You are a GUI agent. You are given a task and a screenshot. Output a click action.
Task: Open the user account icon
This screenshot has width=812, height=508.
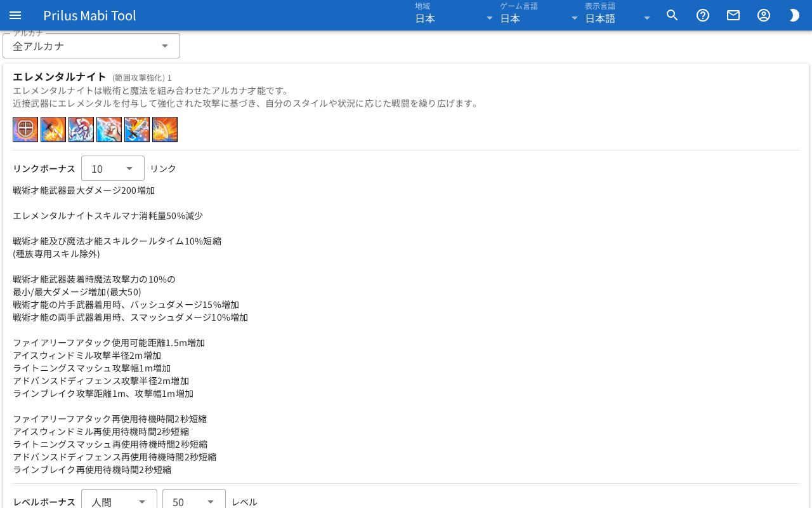pos(764,15)
